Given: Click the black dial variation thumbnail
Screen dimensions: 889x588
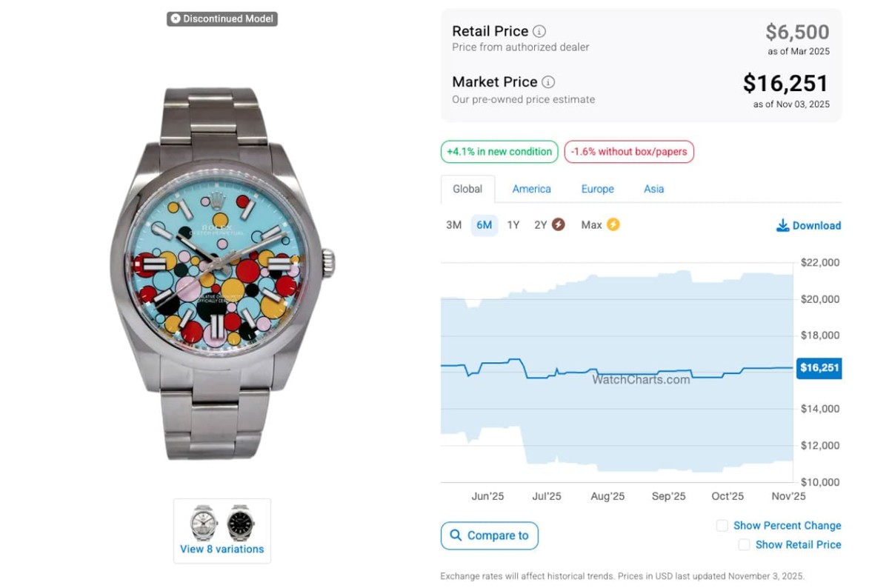Looking at the screenshot, I should click(x=240, y=523).
